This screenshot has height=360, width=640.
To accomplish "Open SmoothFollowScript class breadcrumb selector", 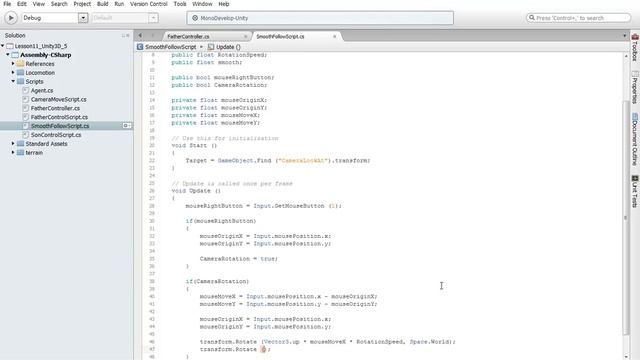I will (171, 47).
